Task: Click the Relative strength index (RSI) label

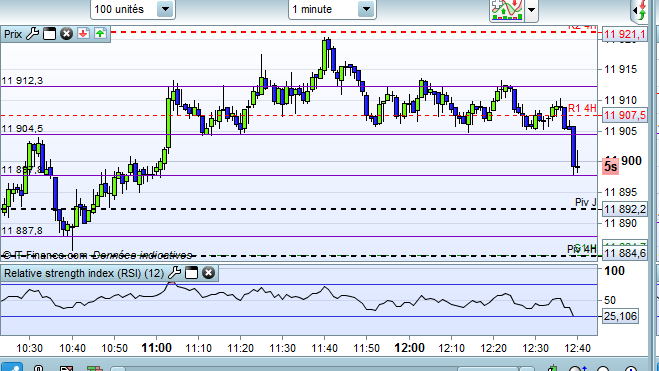Action: point(84,274)
